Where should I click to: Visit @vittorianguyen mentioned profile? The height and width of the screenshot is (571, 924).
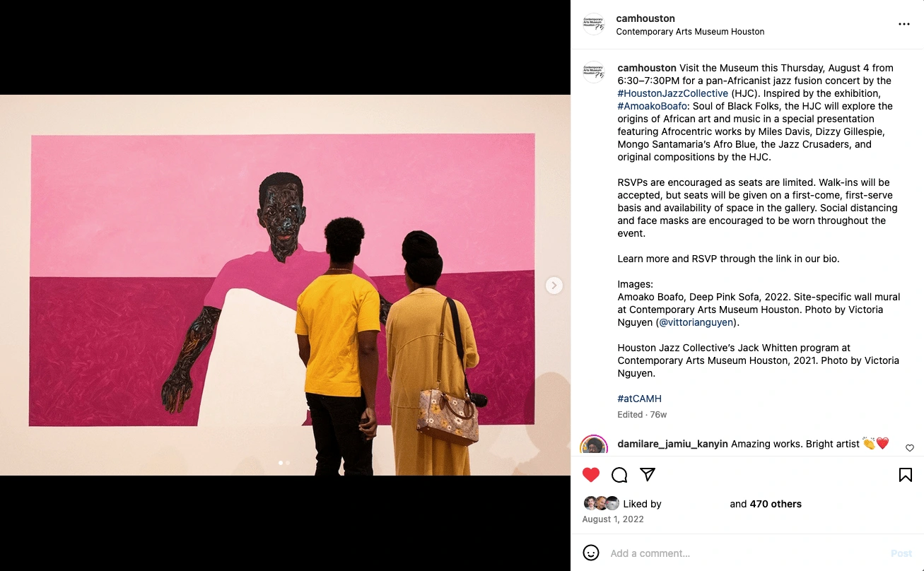click(696, 322)
